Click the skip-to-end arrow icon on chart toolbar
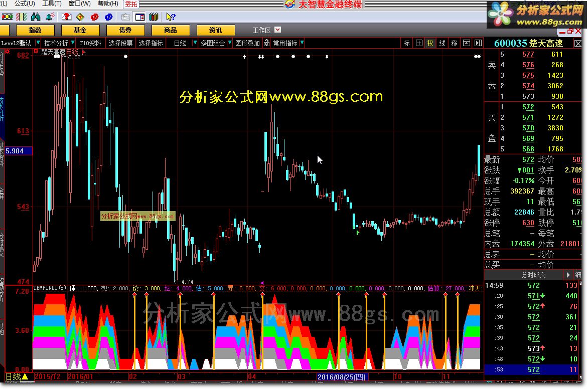The width and height of the screenshot is (588, 389). point(478,43)
